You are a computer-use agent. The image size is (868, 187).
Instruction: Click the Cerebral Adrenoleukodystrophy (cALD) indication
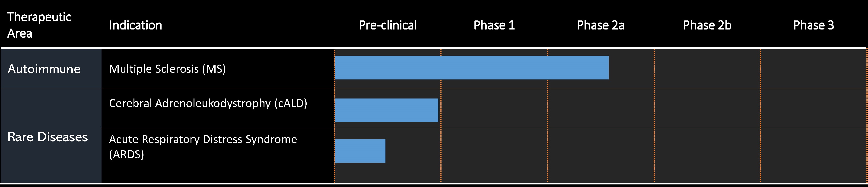click(208, 103)
